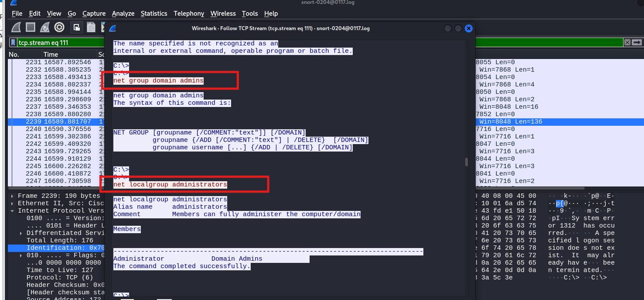Click 'Members can fully administer' comment line
Image resolution: width=644 pixels, height=300 pixels.
237,214
